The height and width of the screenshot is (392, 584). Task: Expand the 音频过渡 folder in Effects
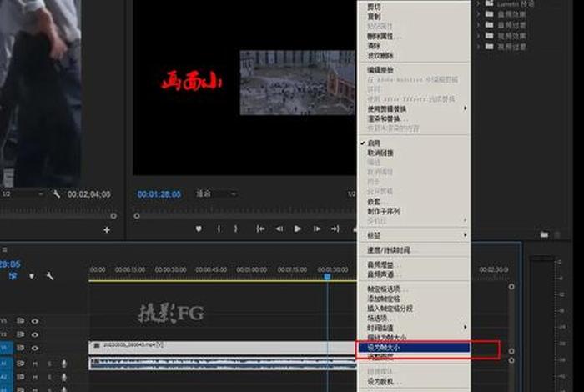(478, 25)
